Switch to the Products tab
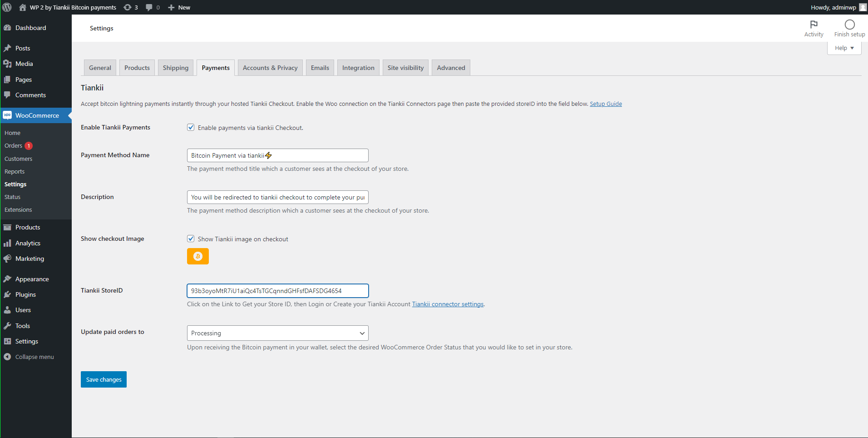Image resolution: width=868 pixels, height=438 pixels. 137,68
